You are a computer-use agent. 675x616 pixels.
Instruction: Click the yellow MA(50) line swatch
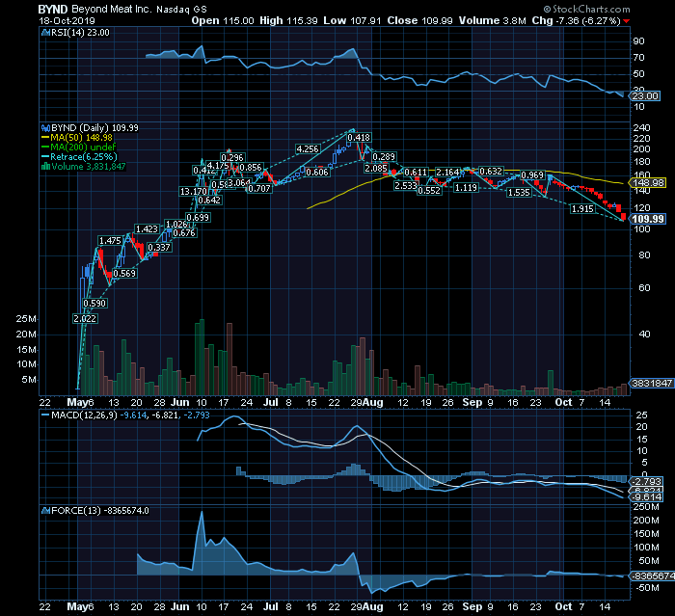click(x=45, y=138)
